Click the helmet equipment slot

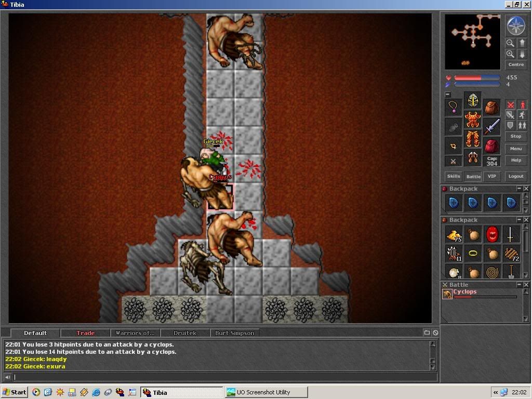click(x=473, y=100)
